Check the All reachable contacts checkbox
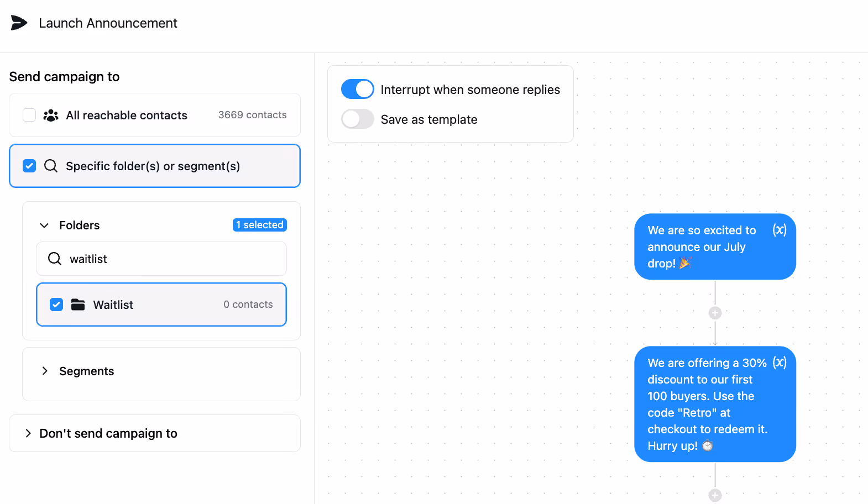 click(x=29, y=115)
